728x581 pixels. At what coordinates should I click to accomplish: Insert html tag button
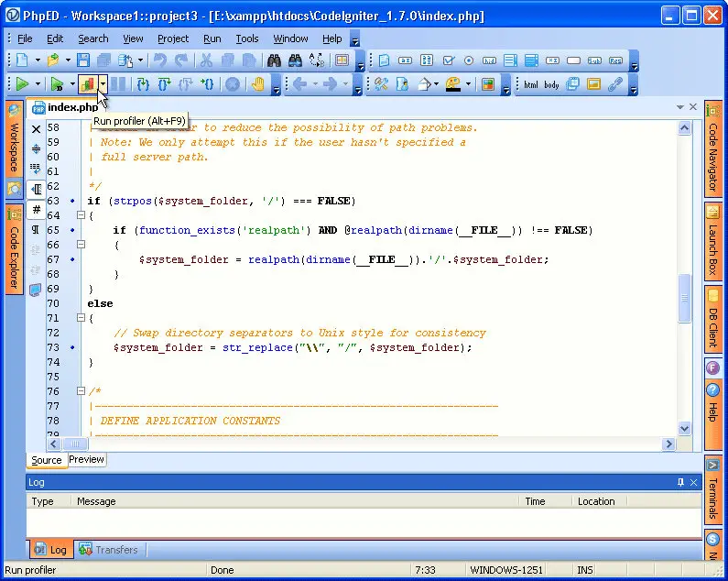click(x=531, y=84)
